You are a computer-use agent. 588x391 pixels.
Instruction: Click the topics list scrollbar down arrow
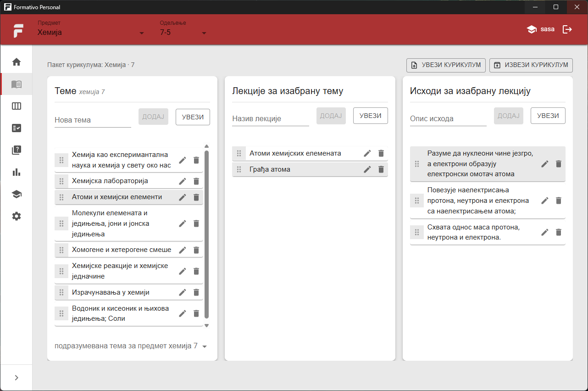(x=206, y=325)
